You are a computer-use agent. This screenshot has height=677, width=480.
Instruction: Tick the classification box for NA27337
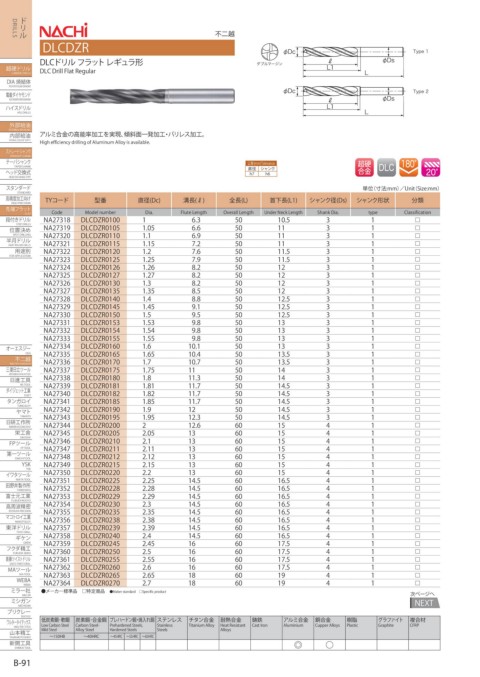417,370
